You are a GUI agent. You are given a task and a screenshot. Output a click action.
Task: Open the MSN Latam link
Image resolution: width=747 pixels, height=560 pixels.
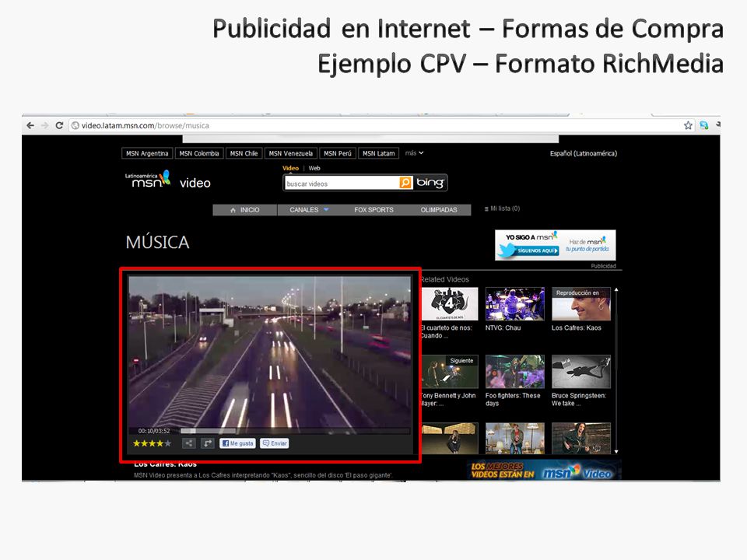379,153
